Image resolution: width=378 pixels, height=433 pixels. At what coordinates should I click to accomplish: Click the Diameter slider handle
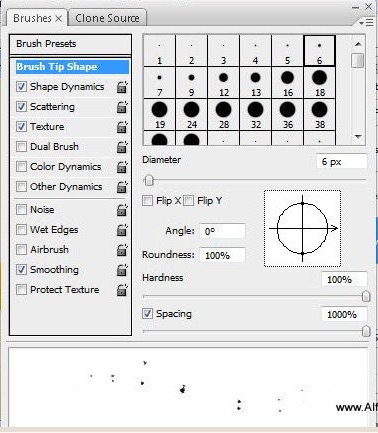149,180
